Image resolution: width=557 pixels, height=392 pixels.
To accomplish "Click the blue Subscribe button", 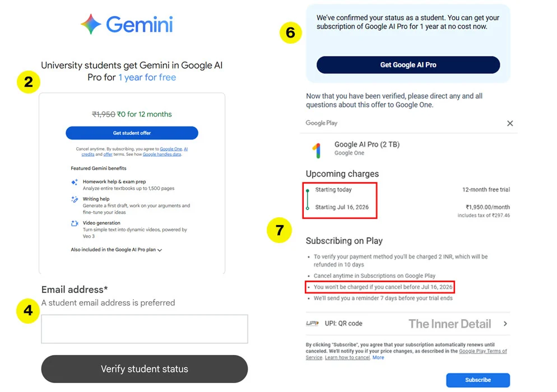I will pyautogui.click(x=478, y=380).
